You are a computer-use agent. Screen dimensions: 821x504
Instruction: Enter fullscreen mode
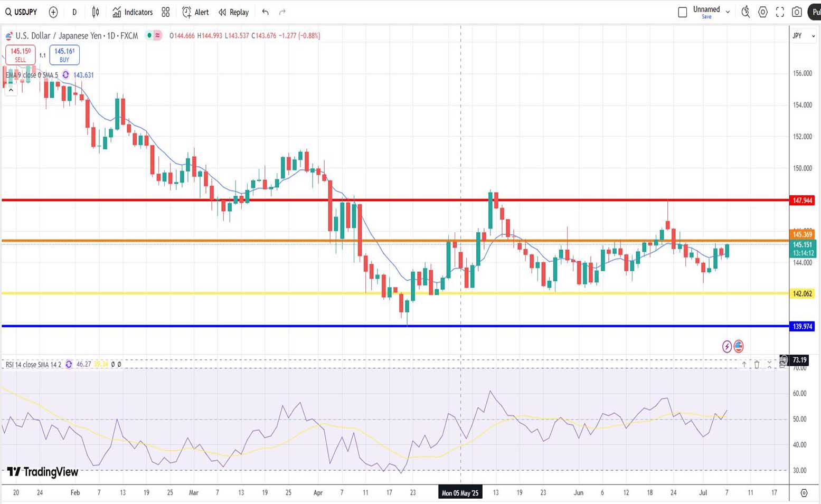pos(780,12)
